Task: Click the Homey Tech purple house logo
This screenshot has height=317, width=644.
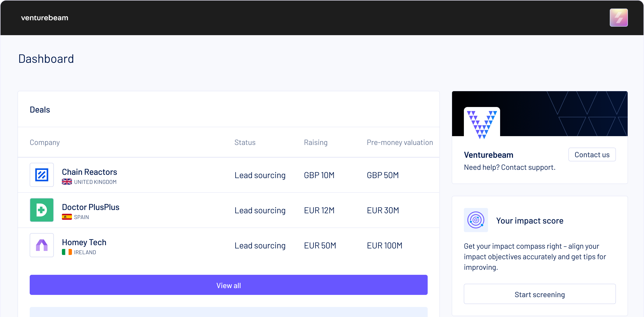Action: click(x=42, y=245)
